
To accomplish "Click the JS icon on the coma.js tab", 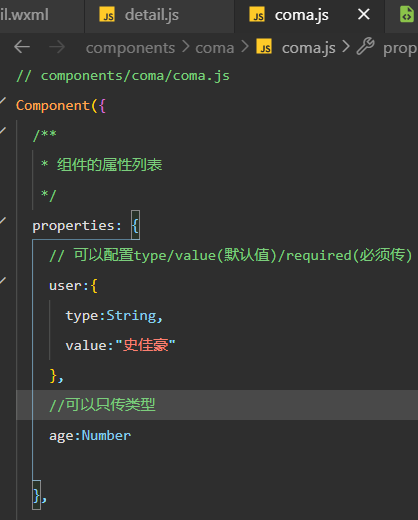I will [257, 15].
